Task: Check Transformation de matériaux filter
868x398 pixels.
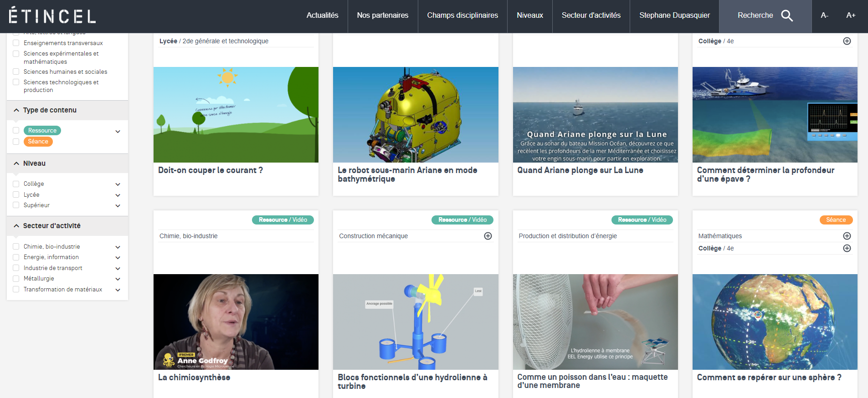Action: 16,289
